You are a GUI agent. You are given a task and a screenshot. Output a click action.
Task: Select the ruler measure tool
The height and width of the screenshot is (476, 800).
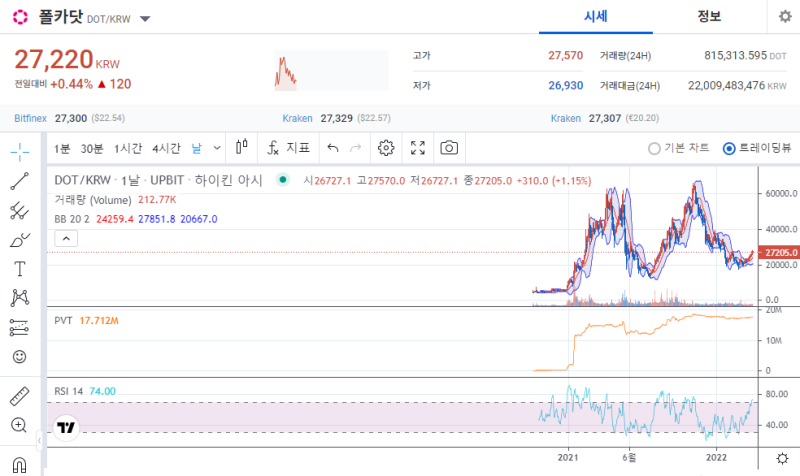(x=19, y=396)
